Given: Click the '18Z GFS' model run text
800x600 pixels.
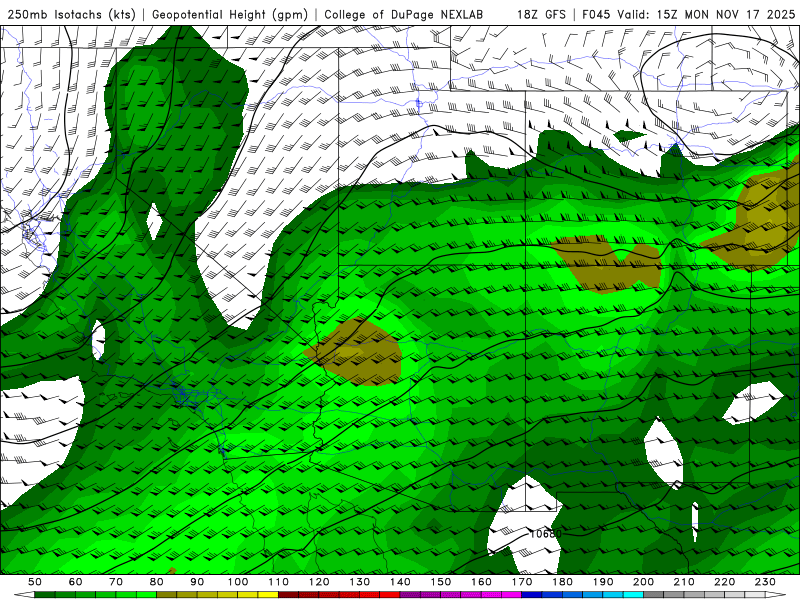Looking at the screenshot, I should click(541, 14).
